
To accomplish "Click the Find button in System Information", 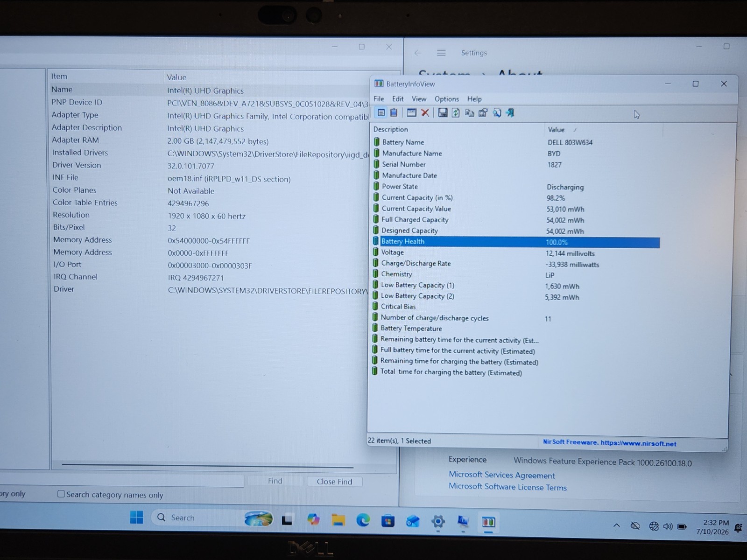I will click(275, 481).
